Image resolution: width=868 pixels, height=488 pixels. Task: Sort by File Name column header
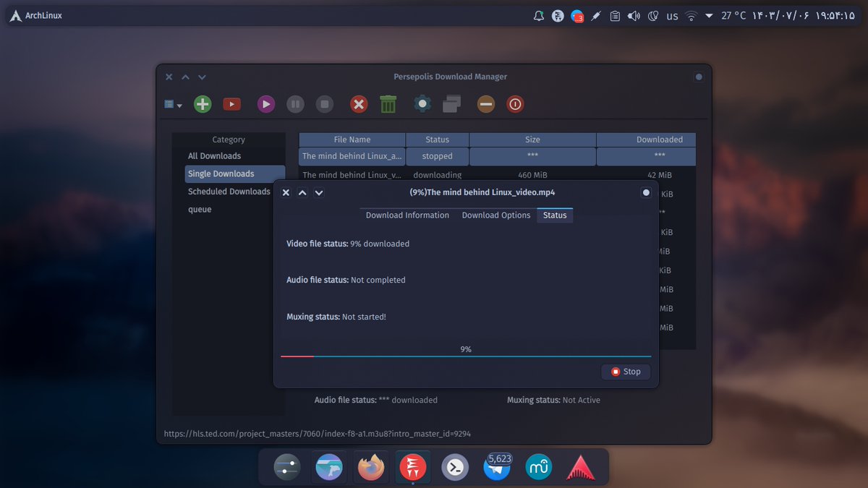pyautogui.click(x=352, y=140)
